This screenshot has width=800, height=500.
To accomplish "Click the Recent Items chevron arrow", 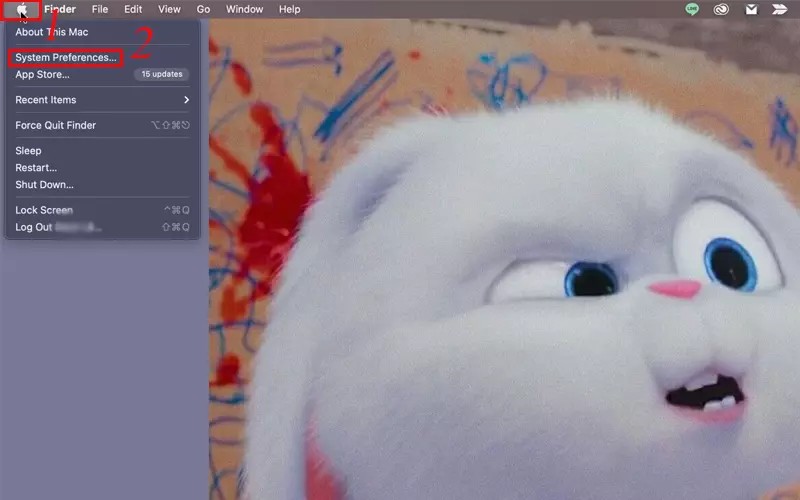I will [x=186, y=100].
